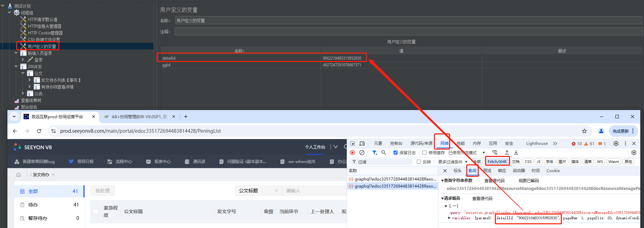Reload the browser page
Viewport: 644px width, 228px height.
[39, 131]
